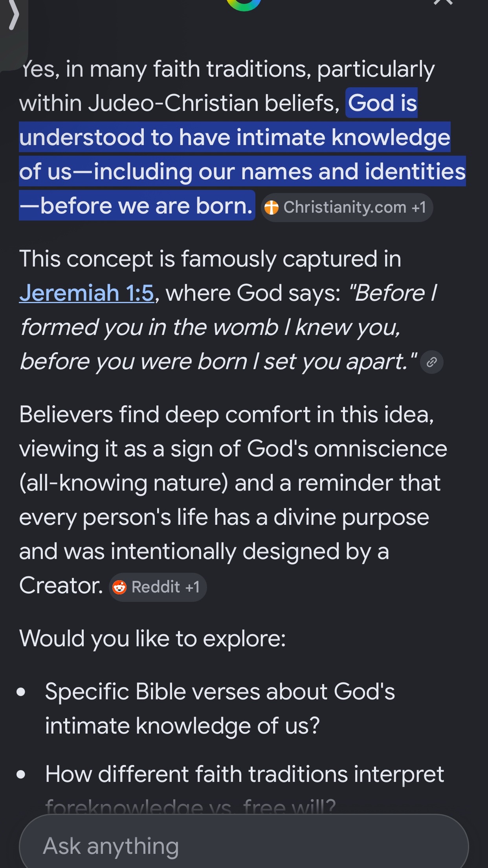This screenshot has height=868, width=488.
Task: Click the Reddit logo icon
Action: (119, 587)
